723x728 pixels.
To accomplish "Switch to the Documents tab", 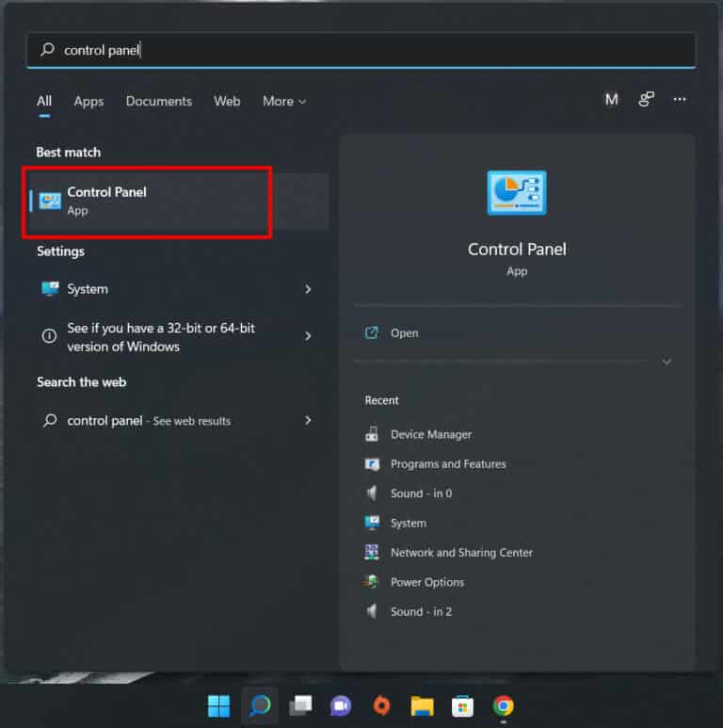I will pos(159,101).
